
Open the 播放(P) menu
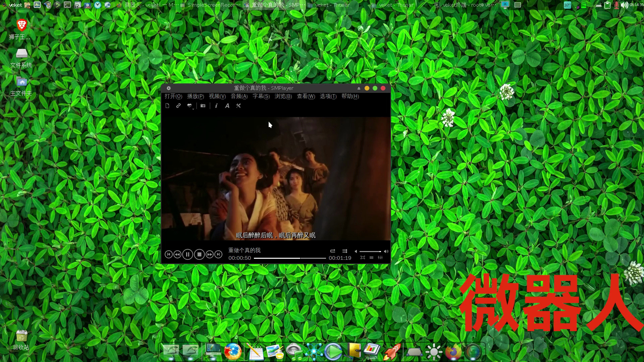tap(196, 96)
